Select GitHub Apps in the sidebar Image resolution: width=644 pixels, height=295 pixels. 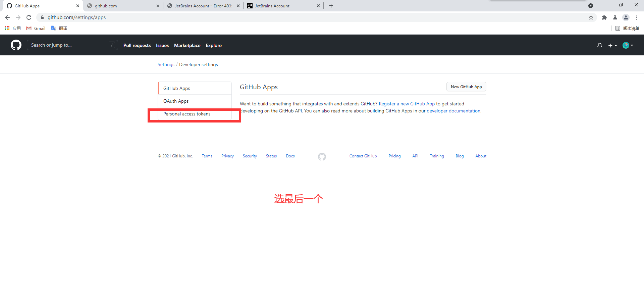click(195, 88)
